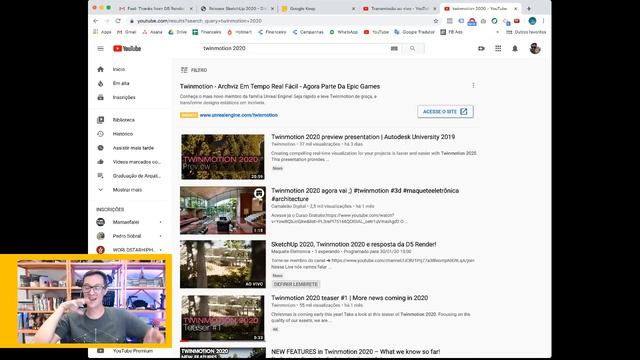This screenshot has width=640, height=360.
Task: Open Campanhas bookmark folder
Action: pyautogui.click(x=308, y=32)
